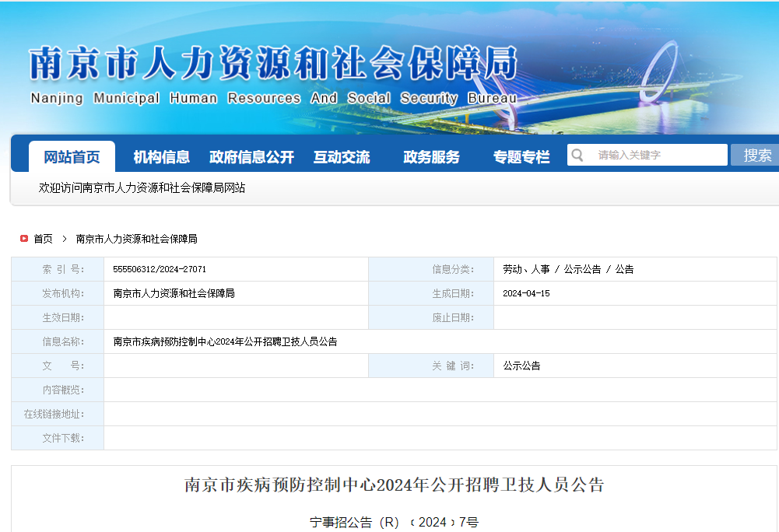Click the 信息分类 label cell

[x=431, y=269]
